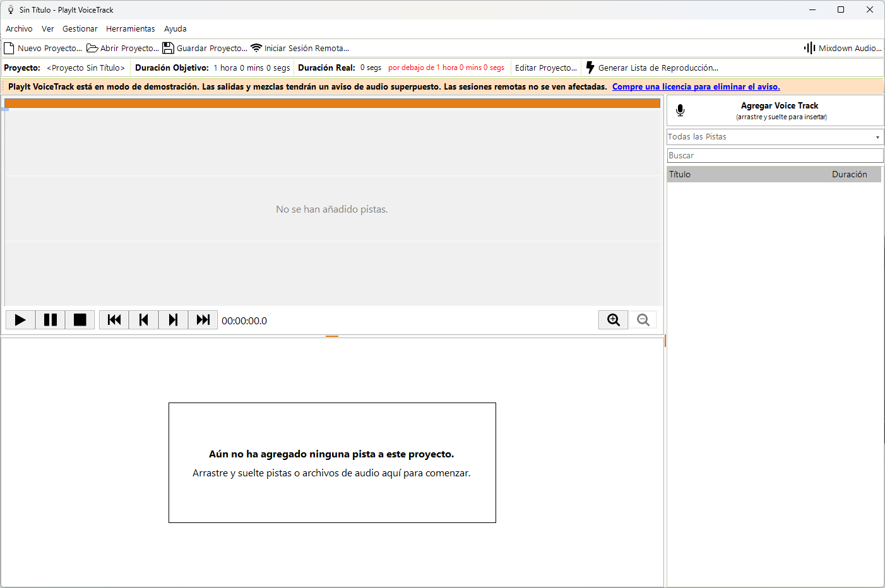
Task: Click the 00:00:00.0 time display
Action: tap(244, 321)
